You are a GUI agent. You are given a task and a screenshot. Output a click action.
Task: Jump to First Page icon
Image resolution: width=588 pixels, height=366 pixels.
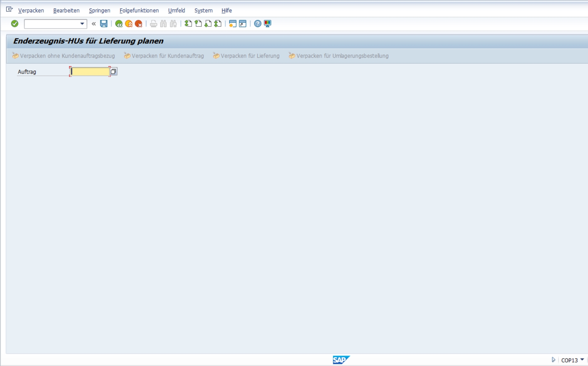pyautogui.click(x=188, y=23)
